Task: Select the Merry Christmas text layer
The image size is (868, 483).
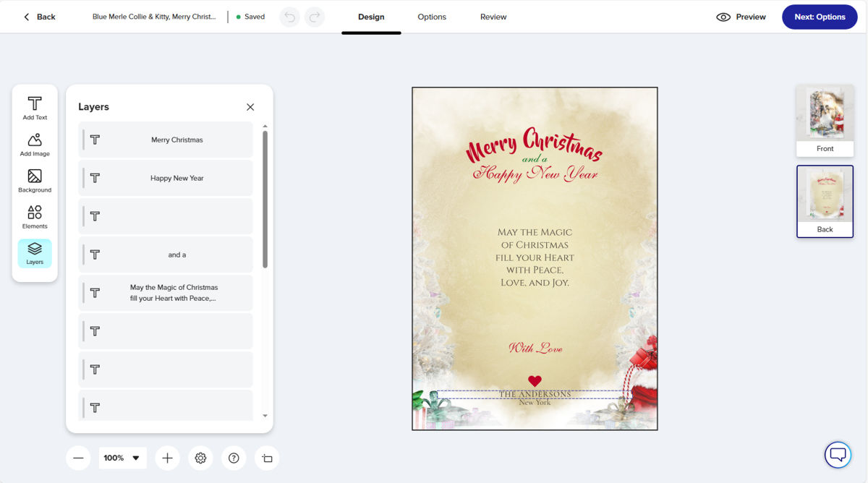Action: click(x=166, y=140)
